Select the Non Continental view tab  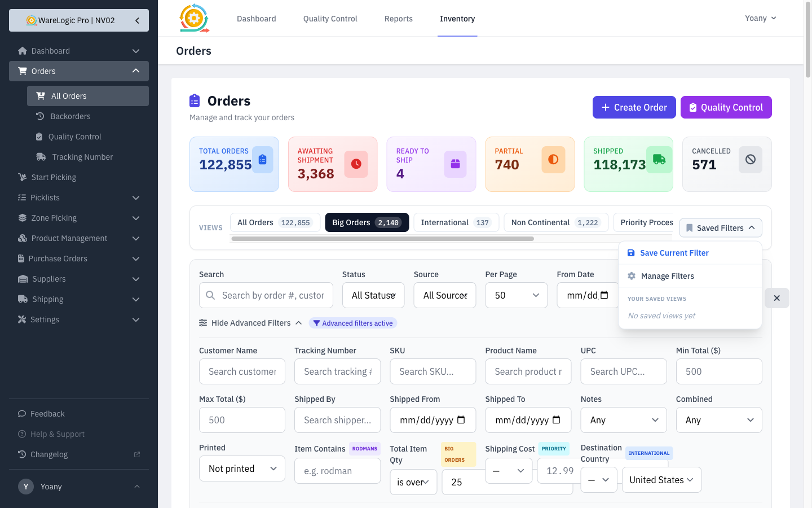557,222
